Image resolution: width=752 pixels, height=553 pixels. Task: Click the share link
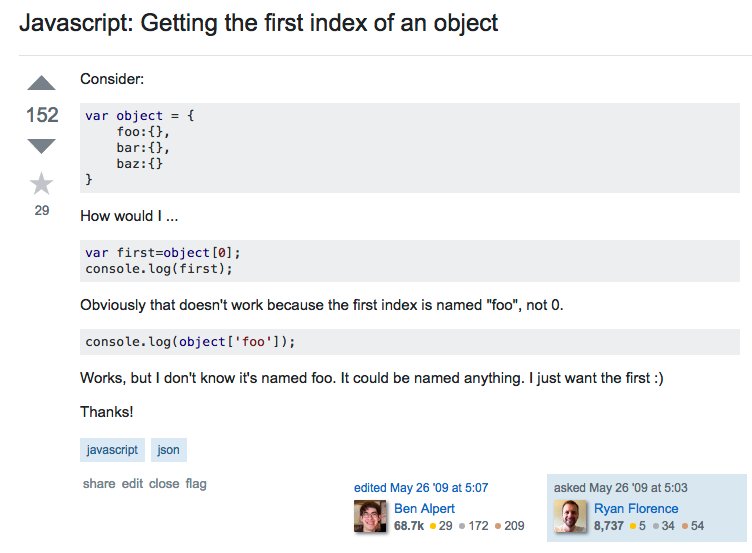click(x=99, y=483)
